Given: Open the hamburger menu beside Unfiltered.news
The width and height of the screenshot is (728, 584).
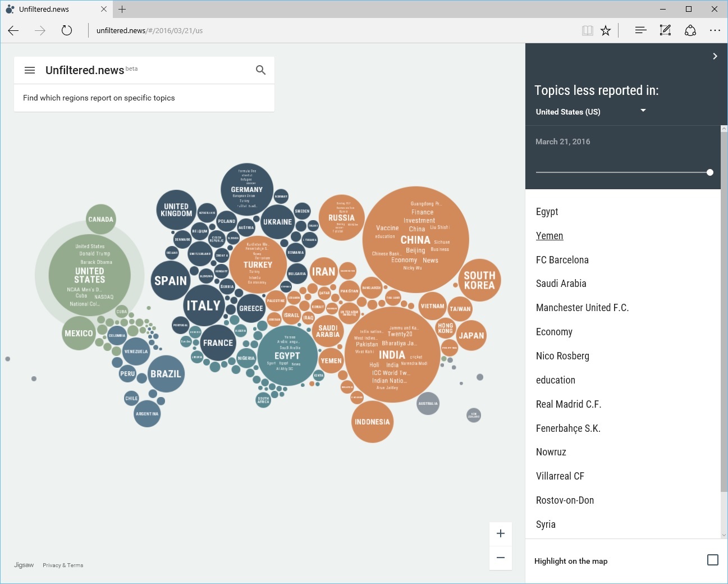Looking at the screenshot, I should (x=30, y=70).
